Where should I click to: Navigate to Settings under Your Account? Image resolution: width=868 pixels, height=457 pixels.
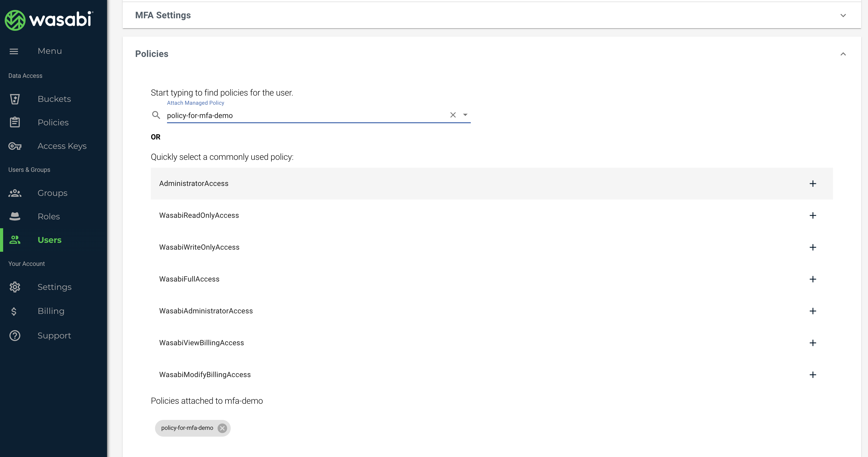coord(55,287)
